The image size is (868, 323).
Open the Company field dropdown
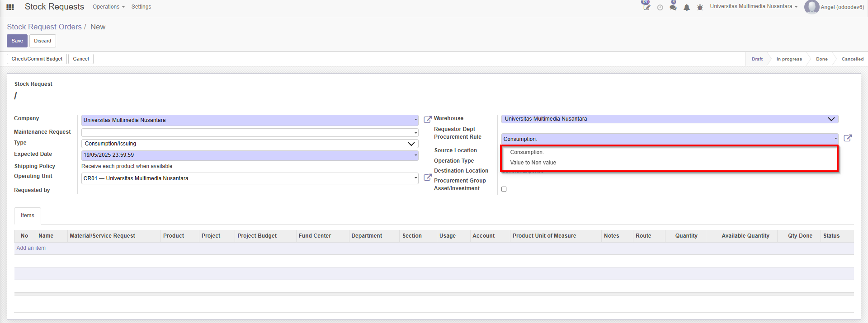250,120
